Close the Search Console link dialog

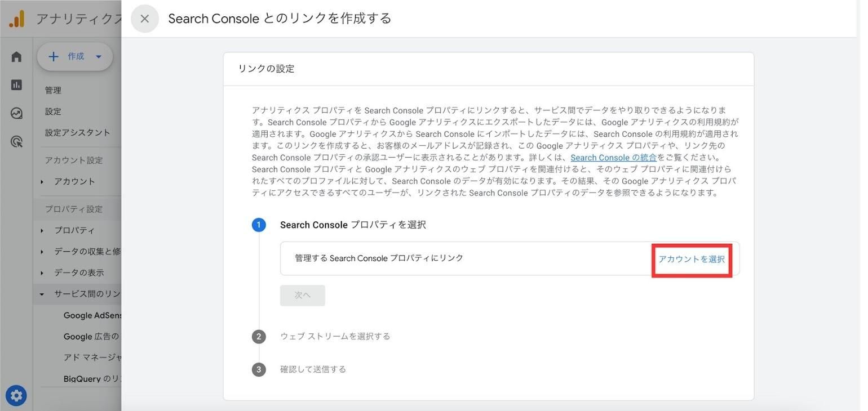[145, 19]
